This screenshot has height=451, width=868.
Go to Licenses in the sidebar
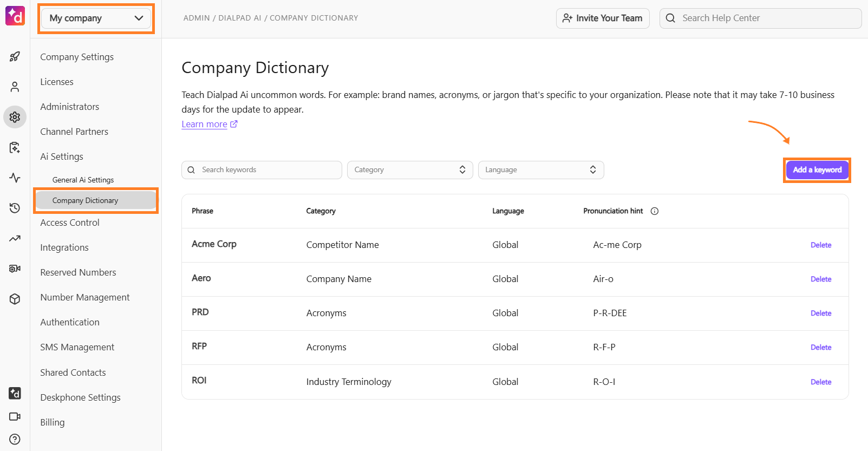[x=57, y=82]
